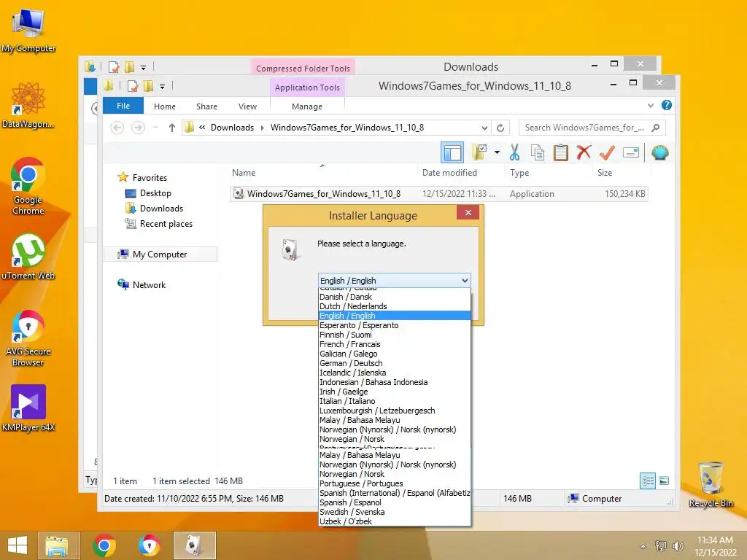Choose French / Francais language
The width and height of the screenshot is (747, 560).
395,344
